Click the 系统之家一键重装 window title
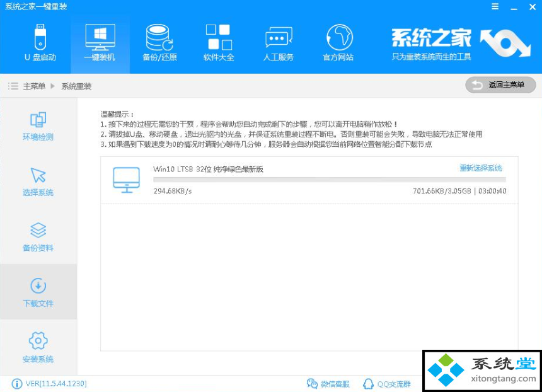This screenshot has width=542, height=392. point(36,6)
